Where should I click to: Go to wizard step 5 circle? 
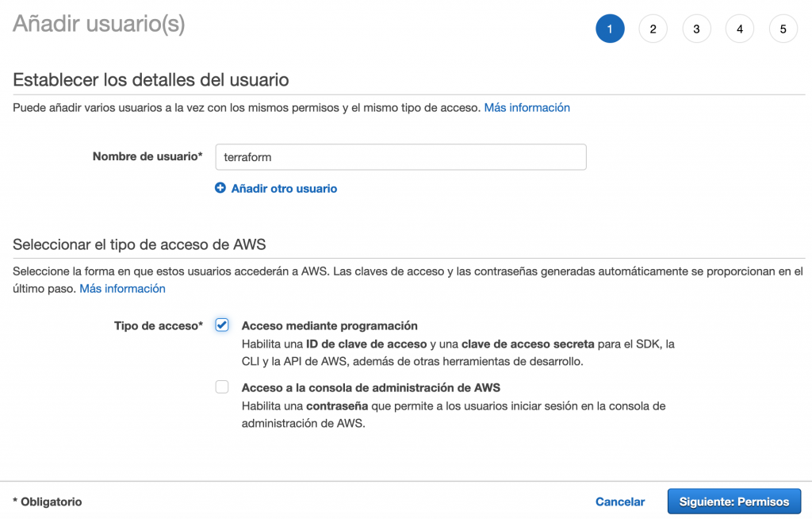tap(783, 29)
